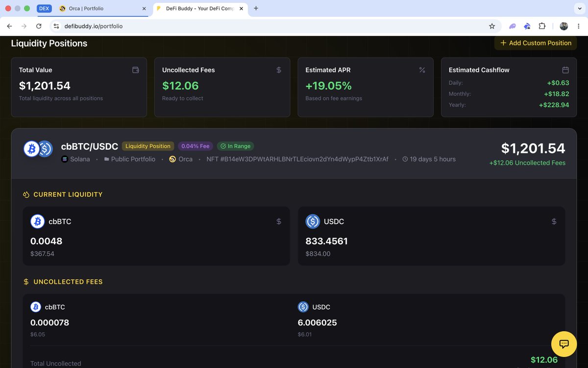Click the browser forward arrow
Image resolution: width=588 pixels, height=368 pixels.
tap(24, 26)
